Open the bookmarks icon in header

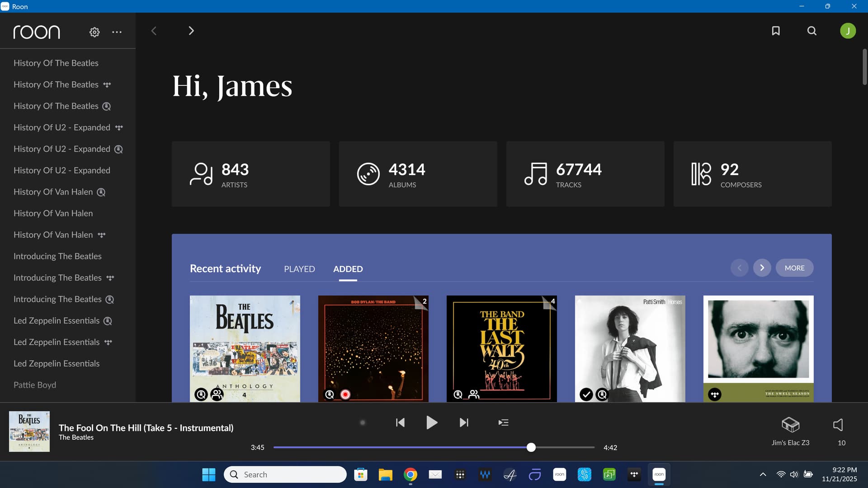(776, 31)
